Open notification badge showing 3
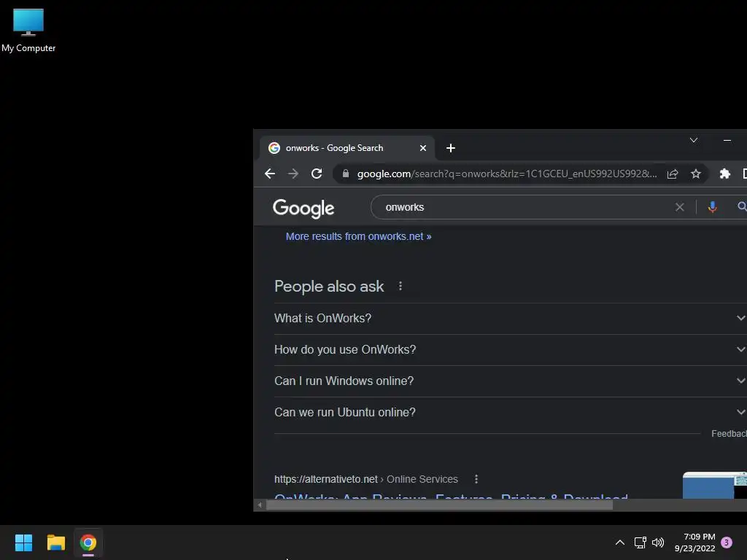This screenshot has height=560, width=747. pyautogui.click(x=727, y=542)
